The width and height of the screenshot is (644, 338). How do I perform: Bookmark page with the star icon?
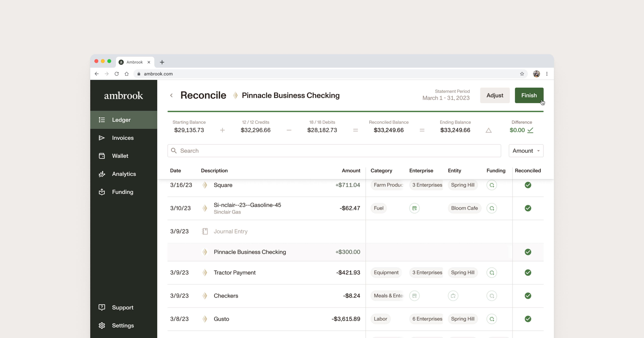(522, 74)
